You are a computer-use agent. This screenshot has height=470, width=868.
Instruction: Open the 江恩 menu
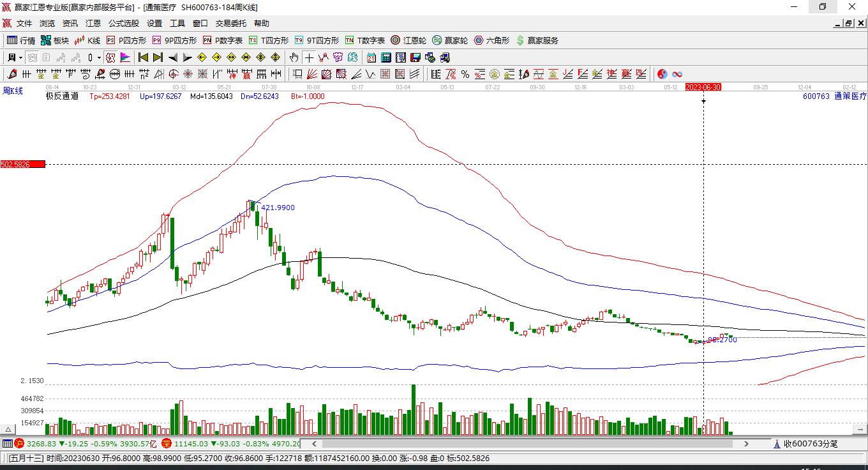click(x=93, y=23)
